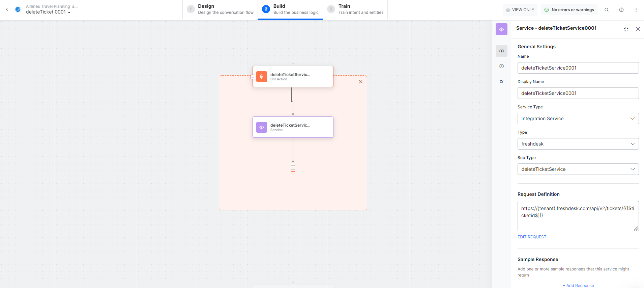Screen dimensions: 644x288
Task: Open the help question mark icon
Action: pyautogui.click(x=621, y=10)
